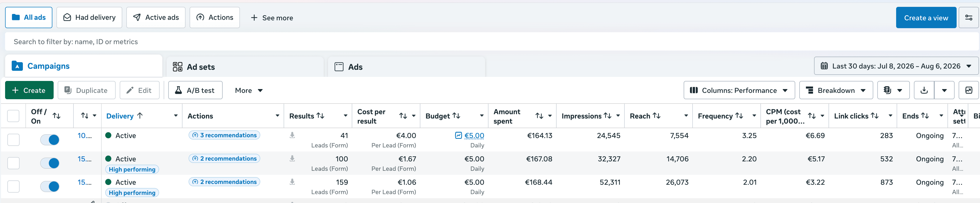Sort by Reach column arrows
Image resolution: width=980 pixels, height=203 pixels.
[657, 115]
